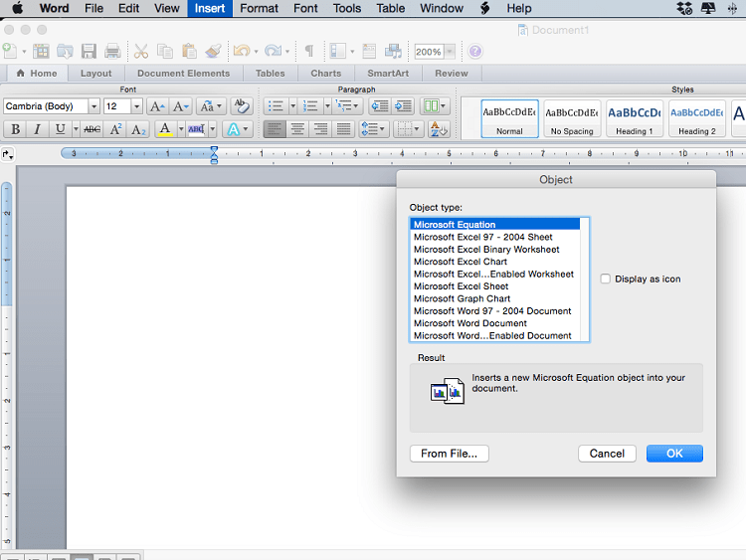Open underline style dropdown arrow
This screenshot has width=746, height=560.
[76, 129]
